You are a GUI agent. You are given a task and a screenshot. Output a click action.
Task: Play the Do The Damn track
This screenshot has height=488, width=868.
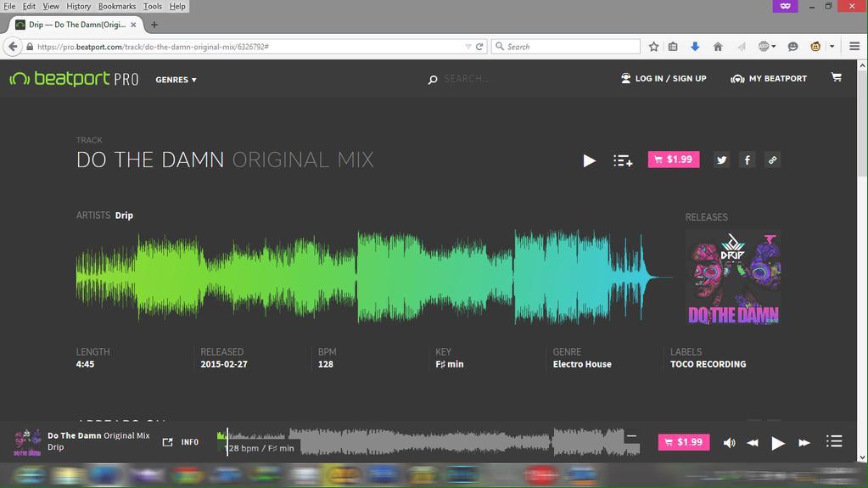tap(589, 160)
